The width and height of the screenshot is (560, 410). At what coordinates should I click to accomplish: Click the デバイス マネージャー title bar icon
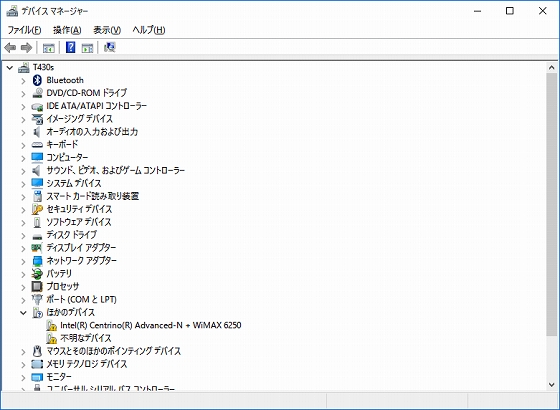pos(12,11)
